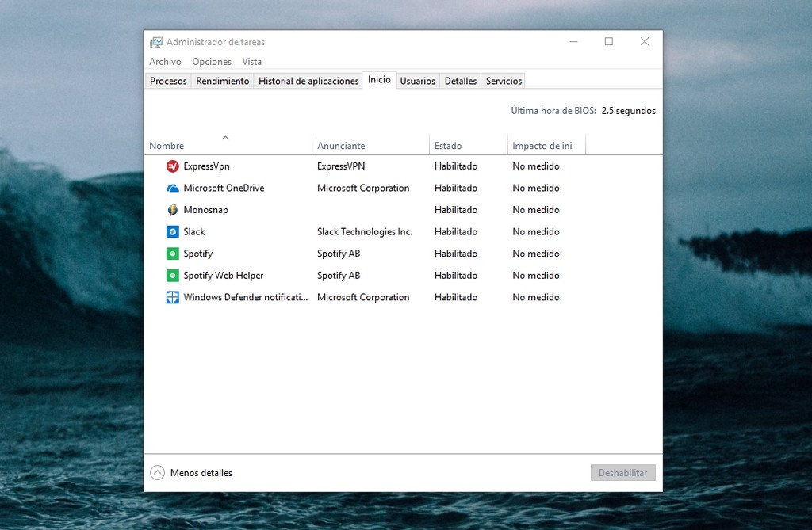This screenshot has width=812, height=530.
Task: Toggle sort order on the Nombre column
Action: pyautogui.click(x=228, y=144)
